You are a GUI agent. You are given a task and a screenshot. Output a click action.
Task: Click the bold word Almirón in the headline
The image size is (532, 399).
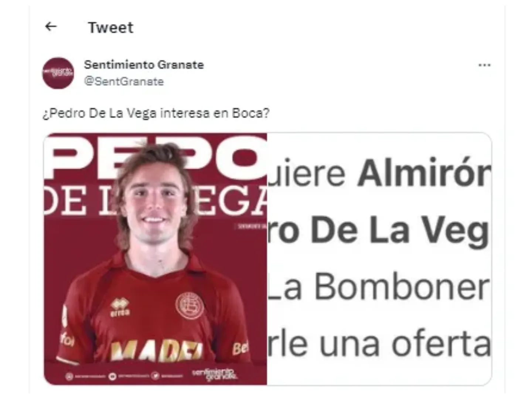click(424, 173)
